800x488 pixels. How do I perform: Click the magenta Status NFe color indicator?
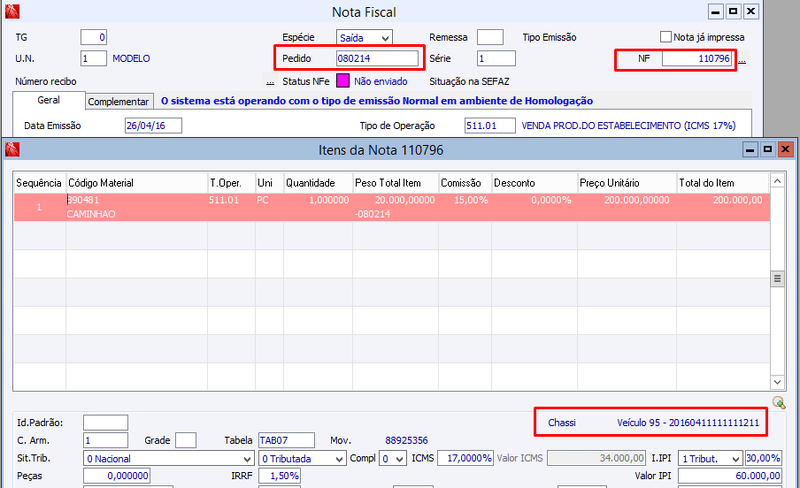point(343,81)
